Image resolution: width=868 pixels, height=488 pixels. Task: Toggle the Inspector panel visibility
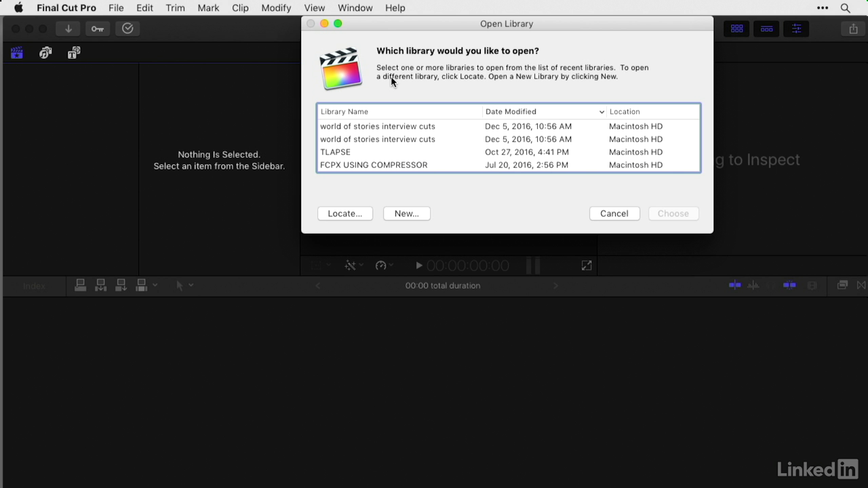(797, 28)
